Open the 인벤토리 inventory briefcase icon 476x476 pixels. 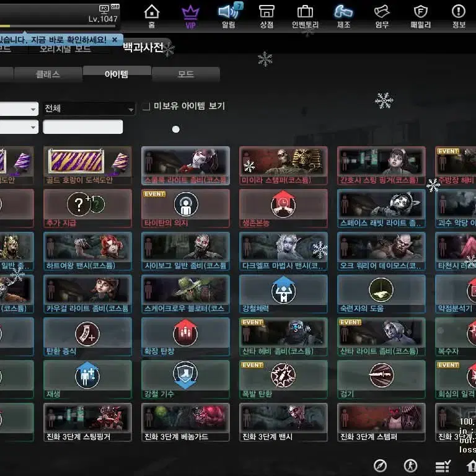tap(305, 12)
